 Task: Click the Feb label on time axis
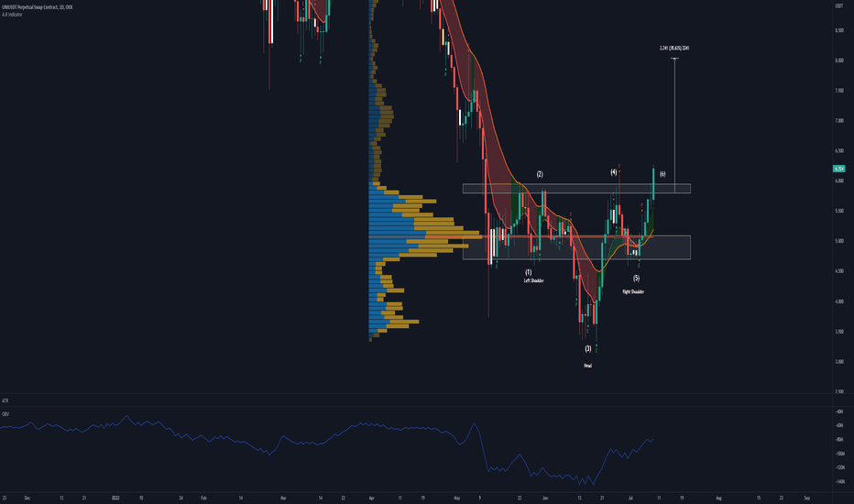[x=203, y=498]
